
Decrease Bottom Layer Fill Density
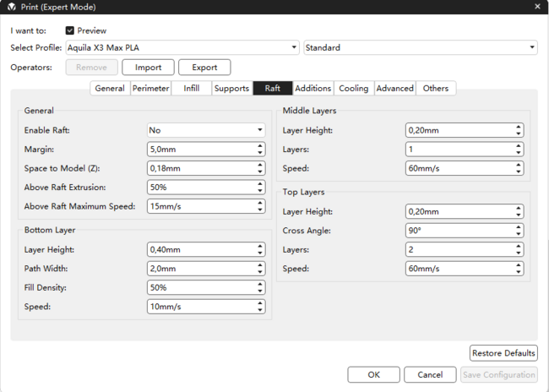(259, 291)
